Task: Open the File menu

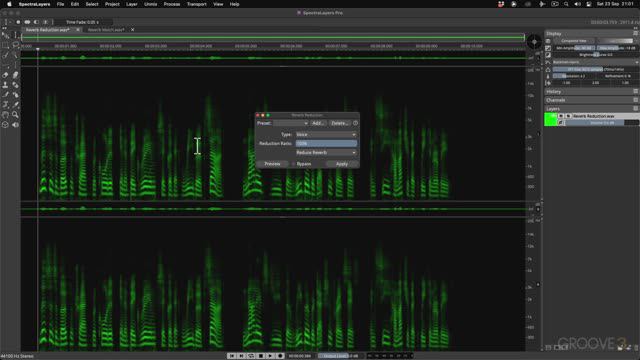Action: pyautogui.click(x=60, y=4)
